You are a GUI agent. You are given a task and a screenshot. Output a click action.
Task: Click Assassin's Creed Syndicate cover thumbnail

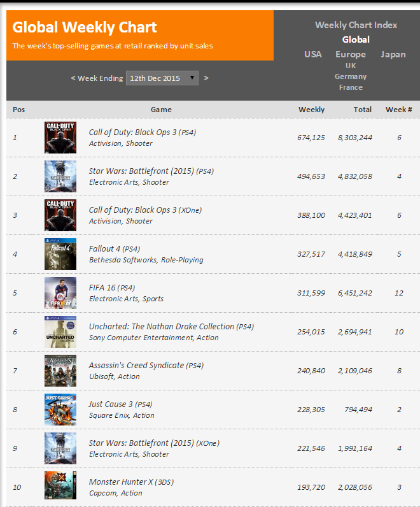pyautogui.click(x=60, y=371)
